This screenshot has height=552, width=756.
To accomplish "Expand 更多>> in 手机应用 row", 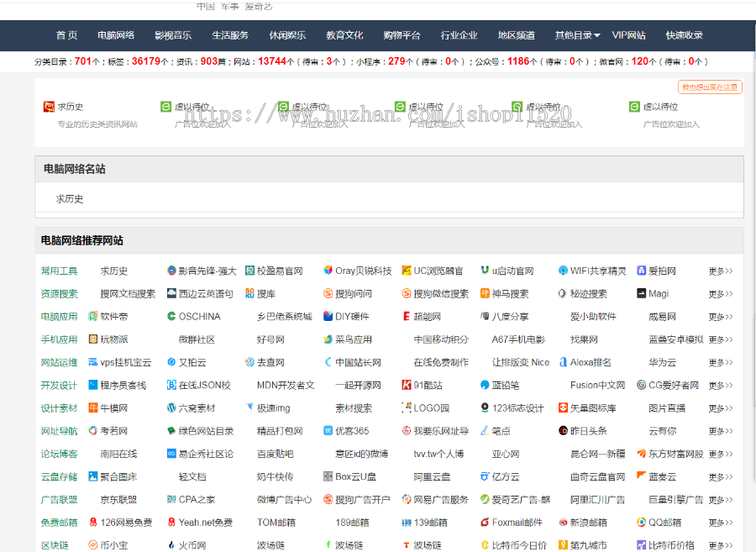I will 721,339.
